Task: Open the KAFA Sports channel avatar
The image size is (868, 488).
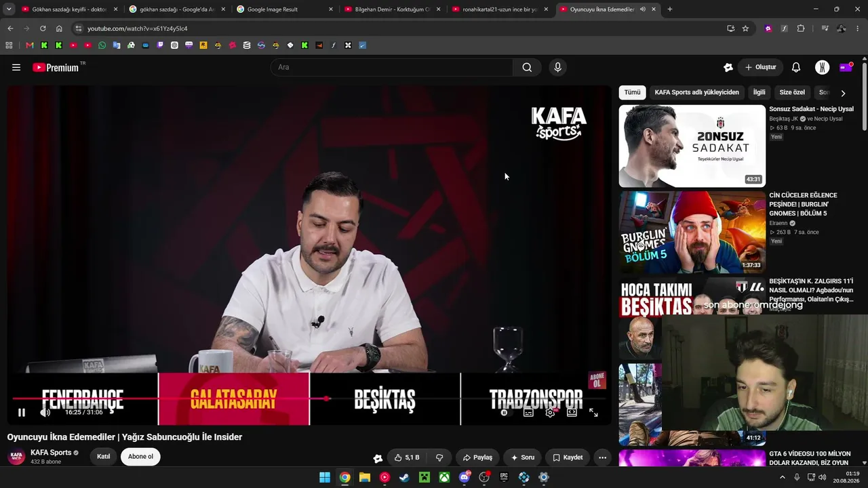Action: (x=16, y=457)
